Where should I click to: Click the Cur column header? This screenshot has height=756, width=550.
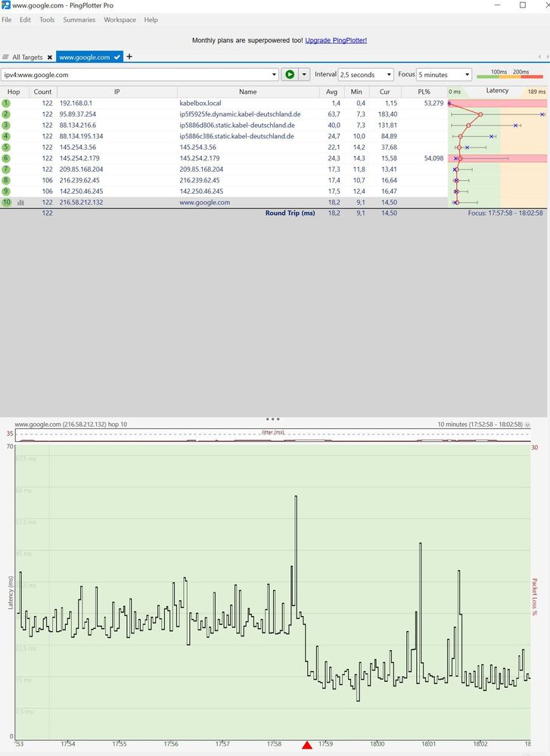[384, 92]
